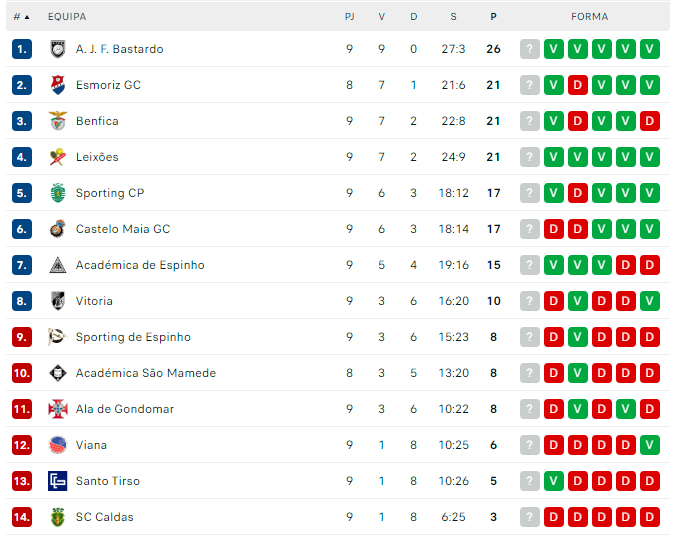Click Santo Tirso's green V form badge
Screen dimensions: 676x535
point(554,481)
